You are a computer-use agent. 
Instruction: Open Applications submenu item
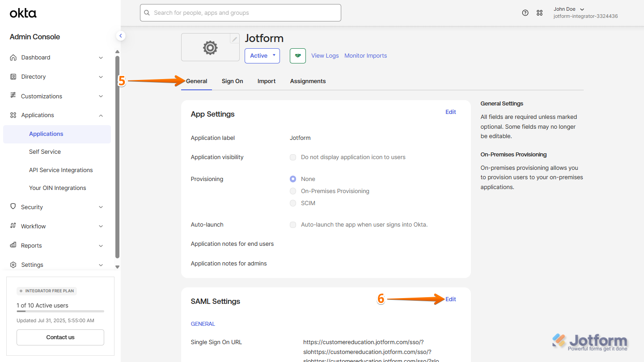coord(57,134)
